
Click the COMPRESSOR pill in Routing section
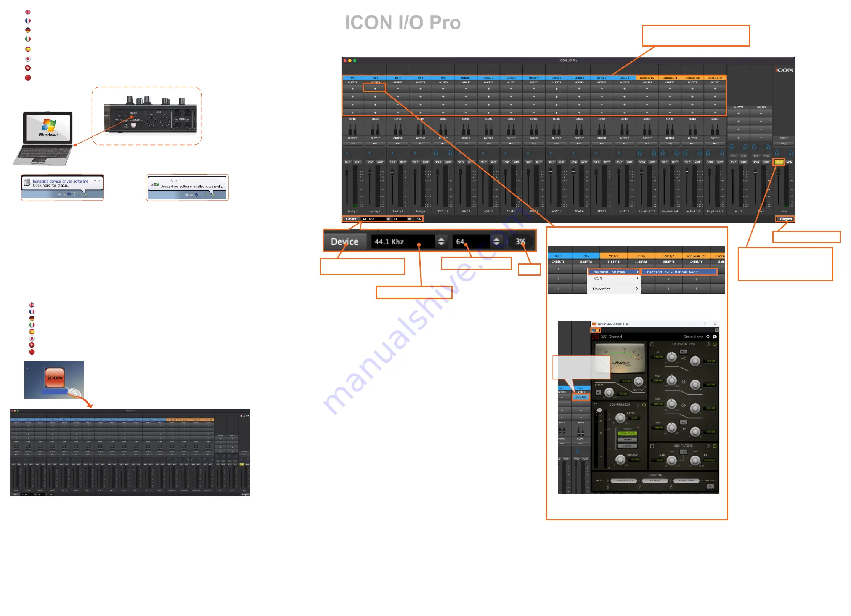click(624, 481)
